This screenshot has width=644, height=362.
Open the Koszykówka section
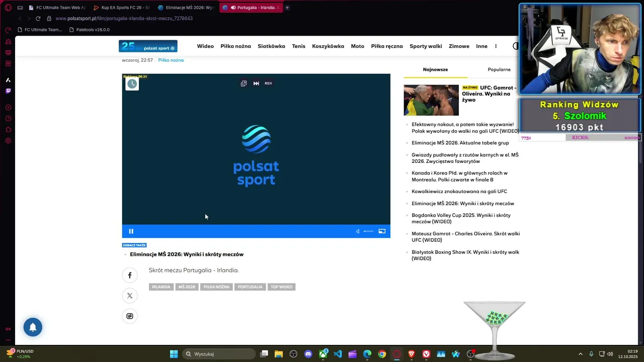coord(328,46)
